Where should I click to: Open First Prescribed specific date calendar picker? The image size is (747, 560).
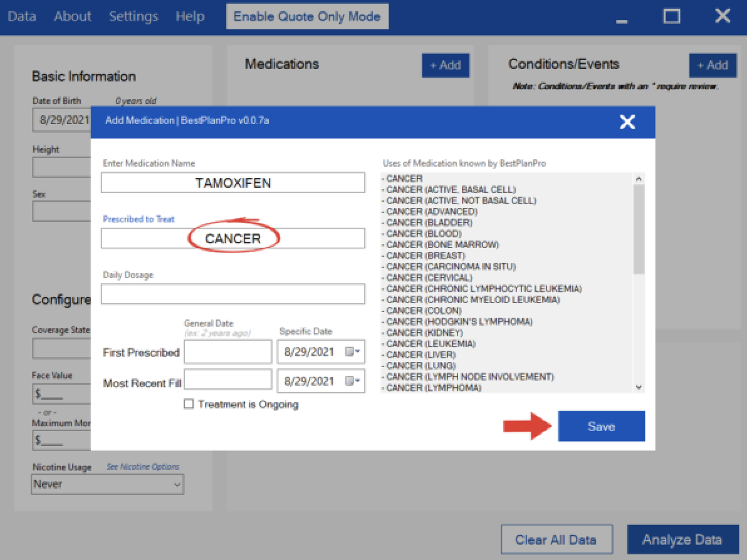click(353, 352)
